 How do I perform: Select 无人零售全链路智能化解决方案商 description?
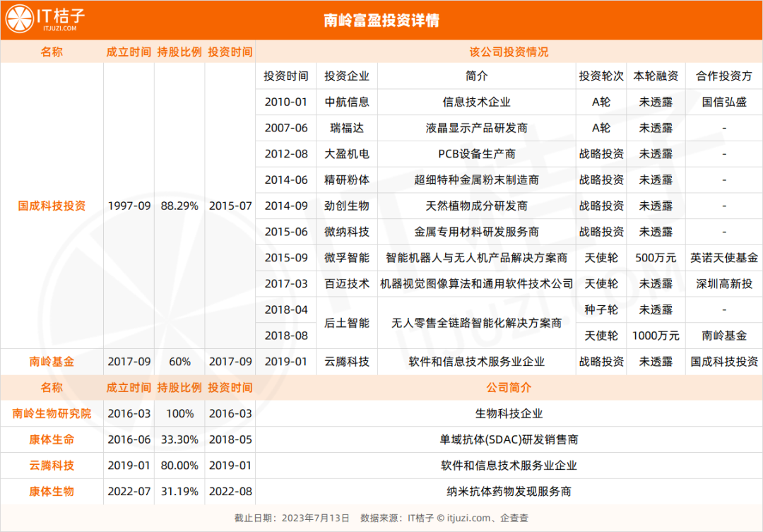(x=476, y=323)
